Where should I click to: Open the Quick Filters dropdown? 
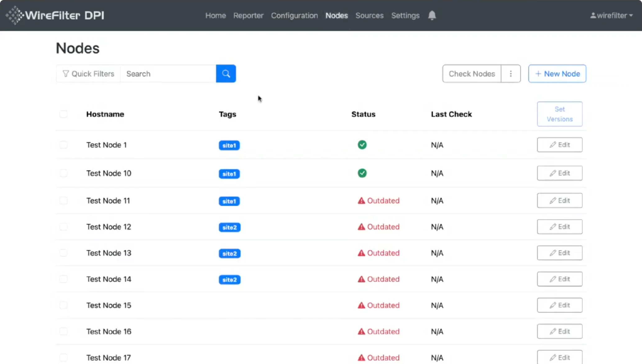[x=88, y=74]
